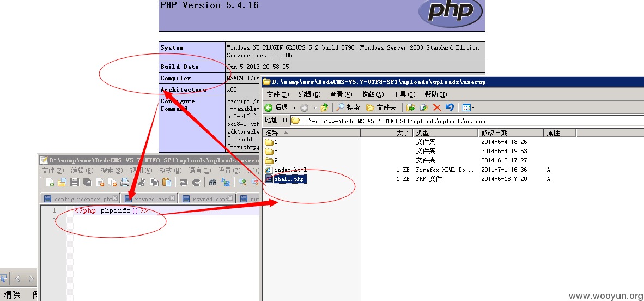Click the 清除 button at bottom left
Screen dimensions: 644x301
(x=13, y=295)
